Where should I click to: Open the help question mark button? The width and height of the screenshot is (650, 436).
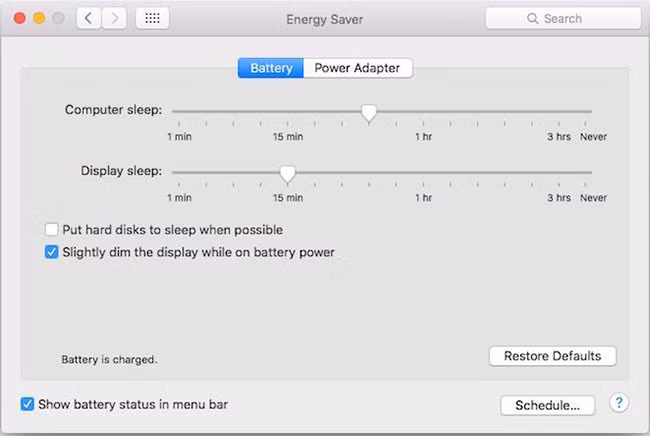click(619, 403)
